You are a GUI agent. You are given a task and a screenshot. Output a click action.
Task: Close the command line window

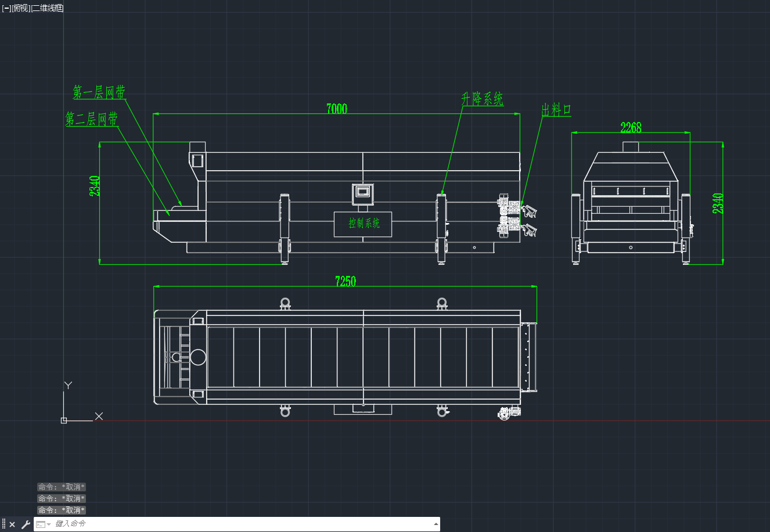pyautogui.click(x=12, y=524)
